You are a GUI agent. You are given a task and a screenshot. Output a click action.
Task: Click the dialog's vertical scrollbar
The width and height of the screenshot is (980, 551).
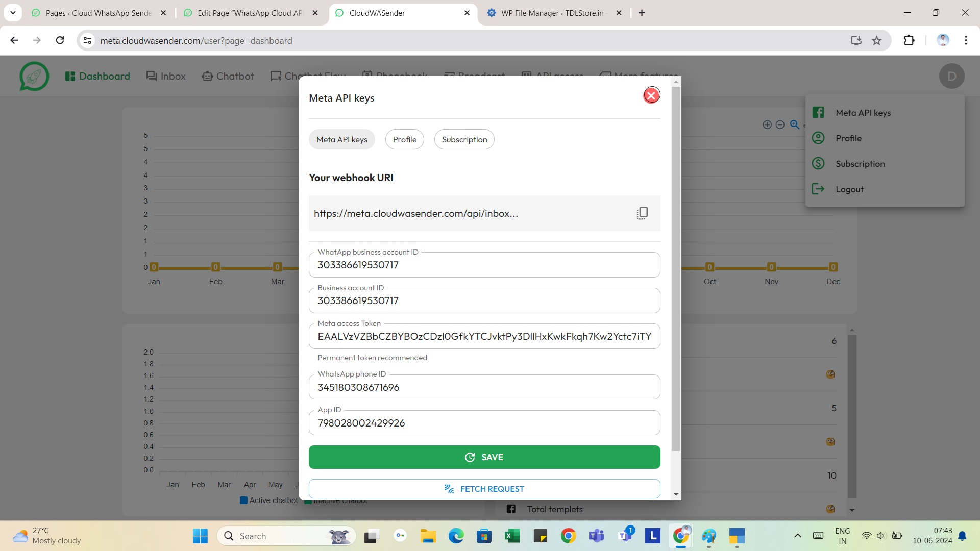(676, 269)
